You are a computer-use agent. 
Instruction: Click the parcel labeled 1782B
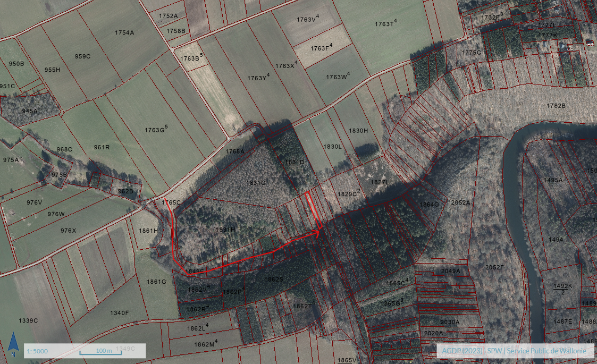556,106
